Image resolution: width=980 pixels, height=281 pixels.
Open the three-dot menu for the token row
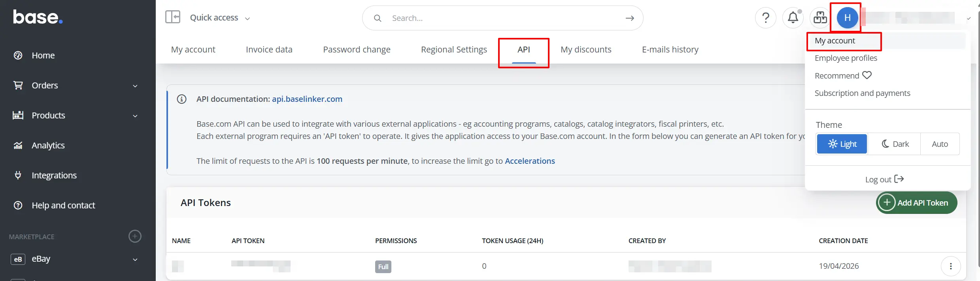pos(951,266)
